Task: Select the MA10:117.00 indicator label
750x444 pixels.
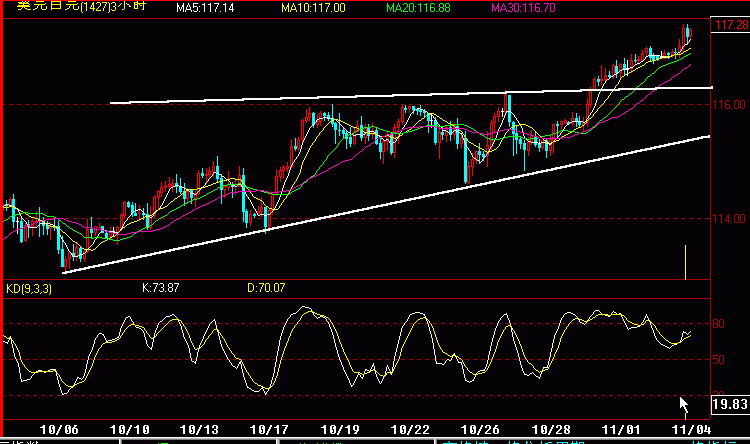Action: pyautogui.click(x=313, y=8)
